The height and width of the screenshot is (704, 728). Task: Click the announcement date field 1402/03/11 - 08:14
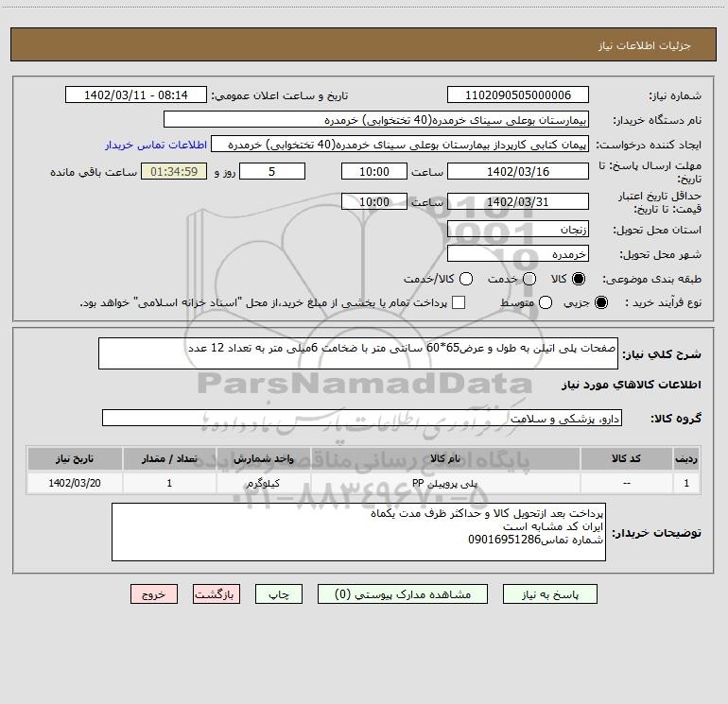[136, 94]
